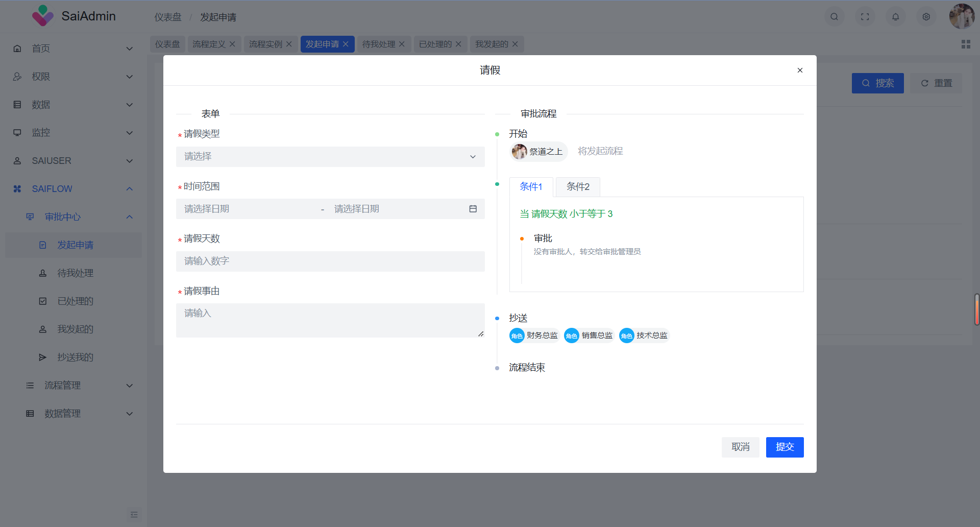Select the 条件1 tab
Viewport: 980px width, 527px height.
tap(531, 187)
